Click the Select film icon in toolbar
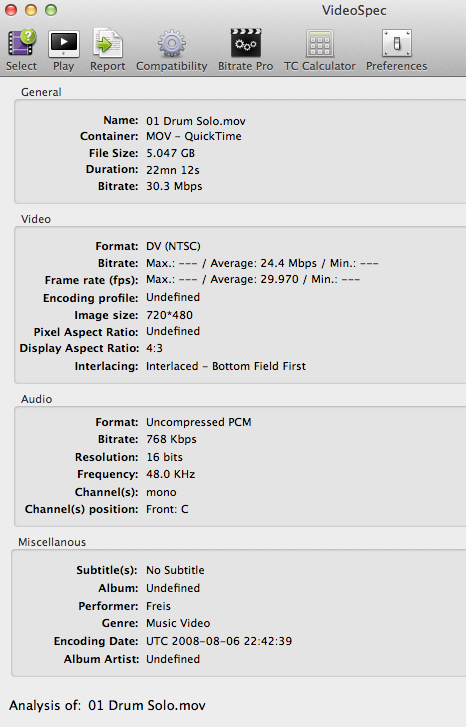The image size is (466, 727). tap(21, 43)
